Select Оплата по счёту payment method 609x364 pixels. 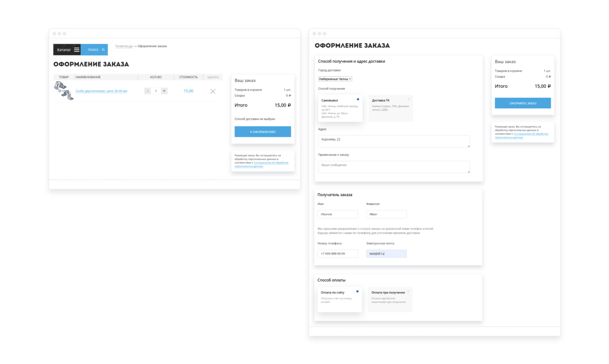339,299
